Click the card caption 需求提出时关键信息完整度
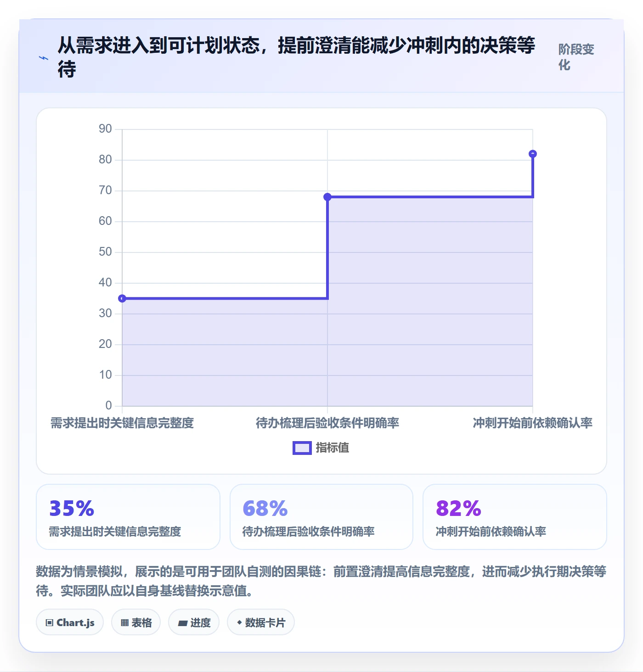Viewport: 643px width, 672px height. [115, 532]
